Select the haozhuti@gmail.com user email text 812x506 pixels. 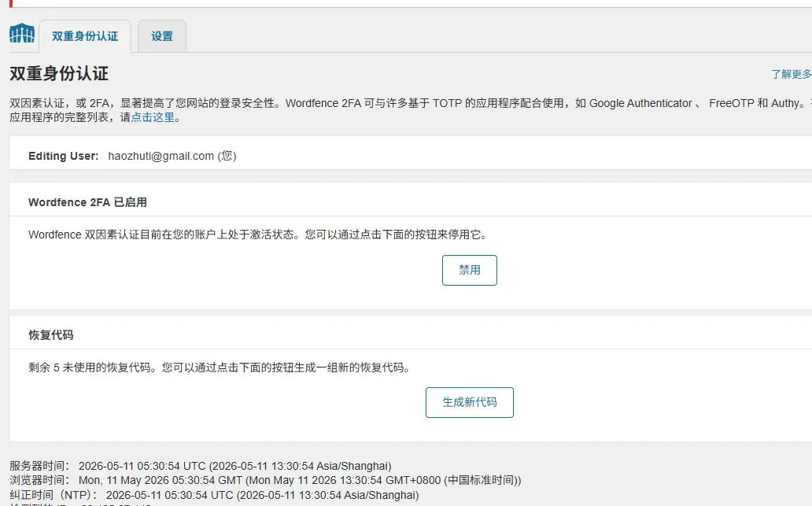tap(161, 156)
